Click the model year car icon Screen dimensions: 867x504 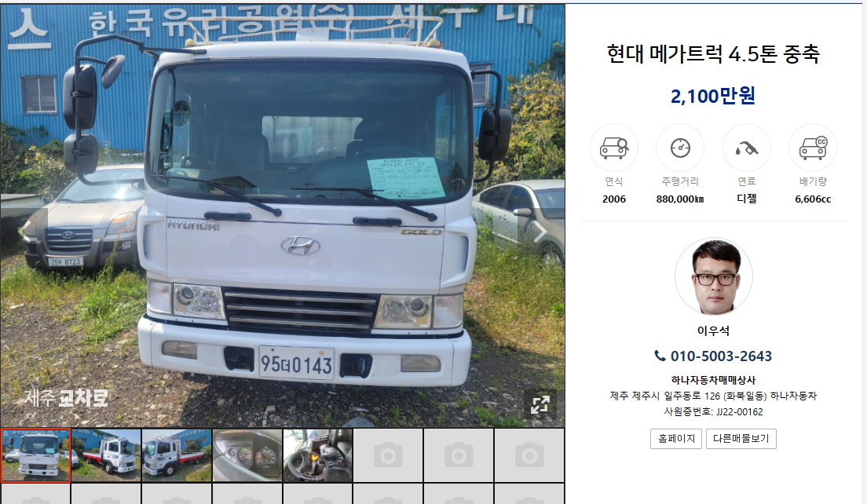click(614, 148)
